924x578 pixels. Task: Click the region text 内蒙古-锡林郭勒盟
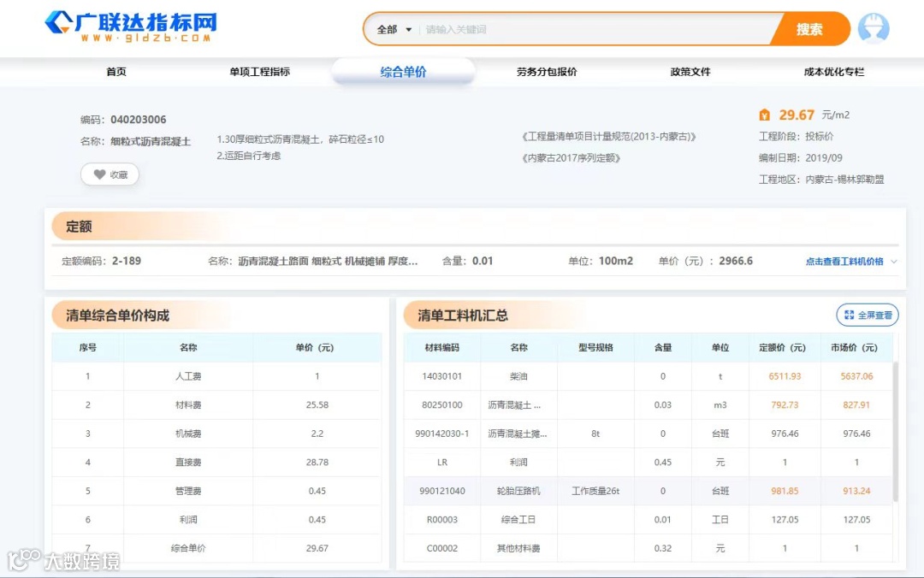click(x=845, y=179)
